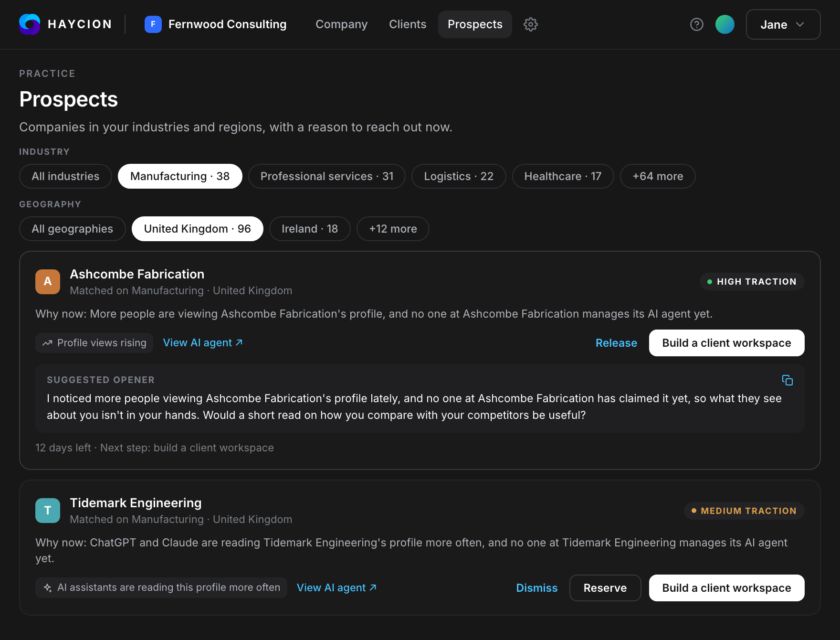
Task: Click the Profile views rising chip
Action: (94, 343)
